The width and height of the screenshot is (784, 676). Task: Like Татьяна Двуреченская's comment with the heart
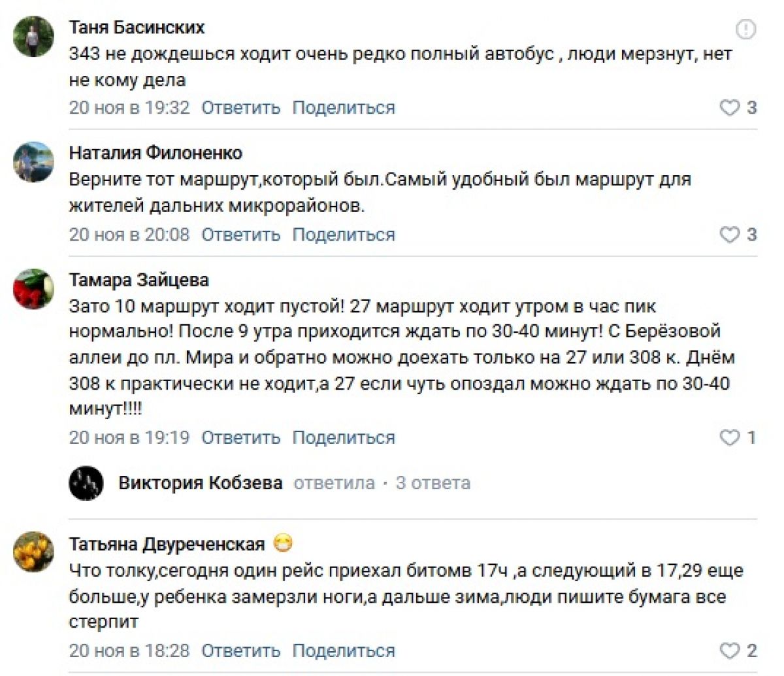[x=729, y=651]
